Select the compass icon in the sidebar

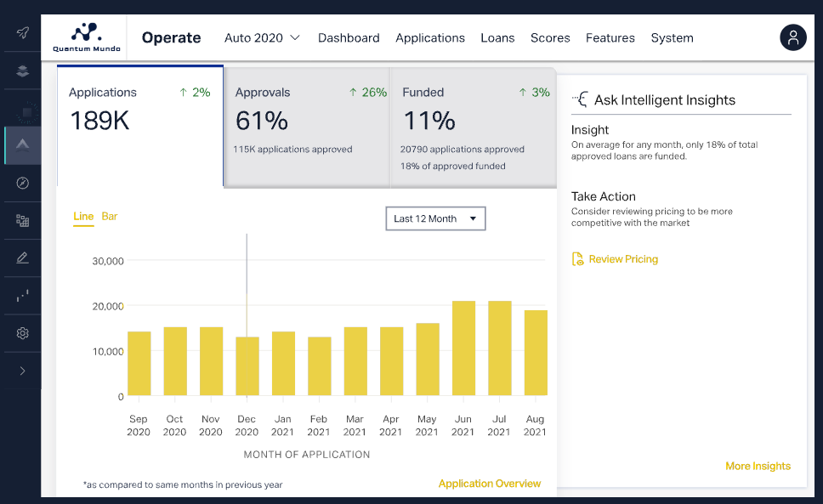point(22,183)
